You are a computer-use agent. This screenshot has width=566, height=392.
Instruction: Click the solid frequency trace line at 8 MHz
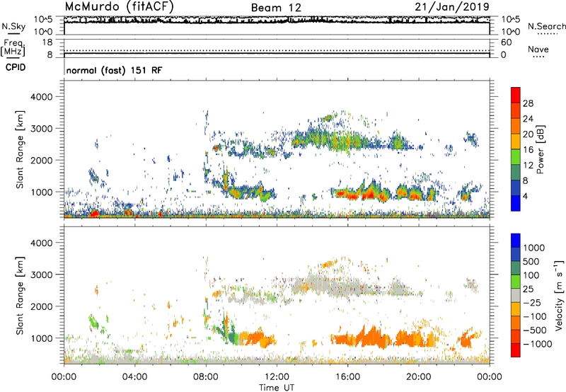pyautogui.click(x=277, y=53)
